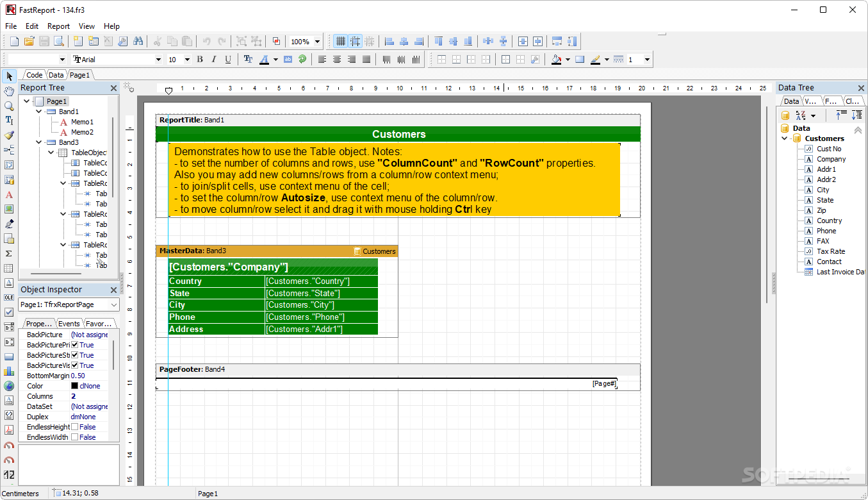Viewport: 868px width, 500px height.
Task: Insert a Barcode object from bottom of toolbar
Action: coord(9,474)
